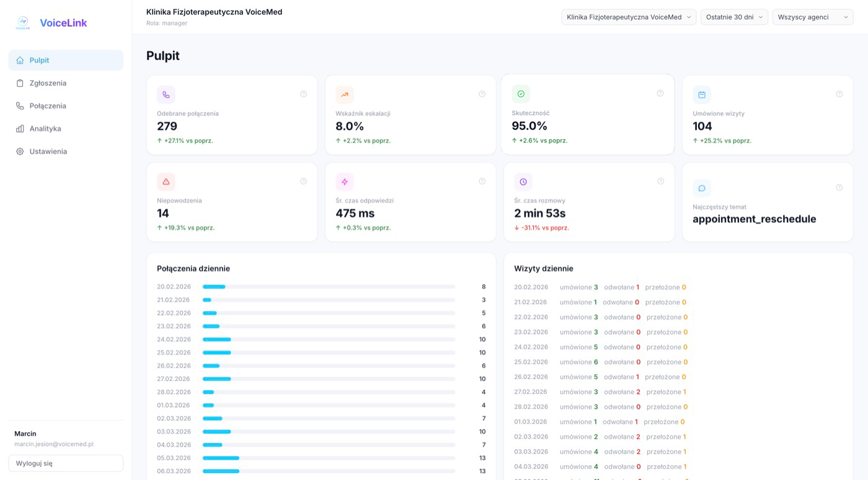The height and width of the screenshot is (480, 868).
Task: Click the warning triangle icon on Niepowodzenia card
Action: pyautogui.click(x=166, y=182)
